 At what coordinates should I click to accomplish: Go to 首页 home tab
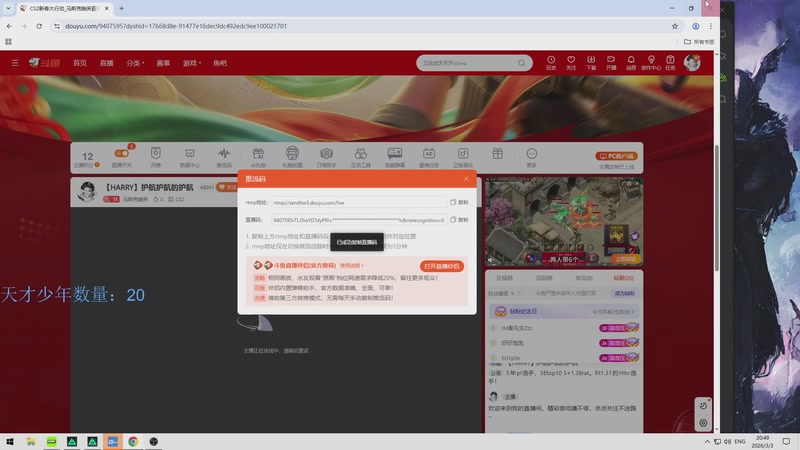80,63
